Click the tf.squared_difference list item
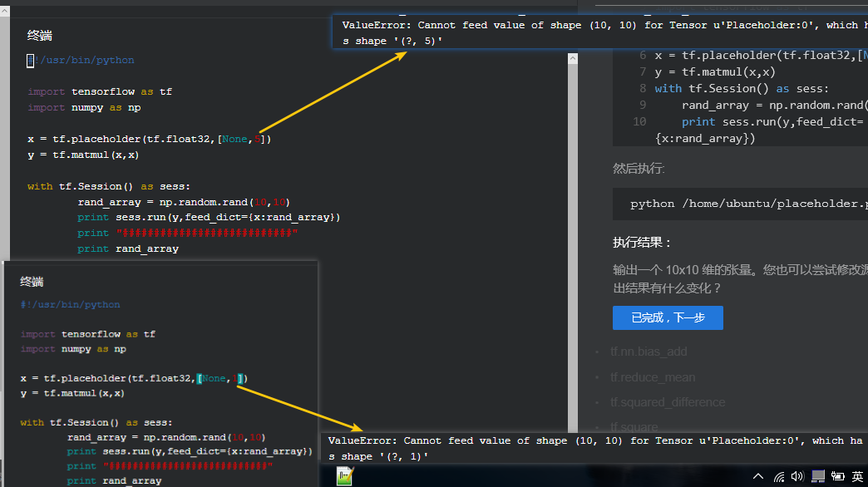The height and width of the screenshot is (487, 868). point(668,402)
